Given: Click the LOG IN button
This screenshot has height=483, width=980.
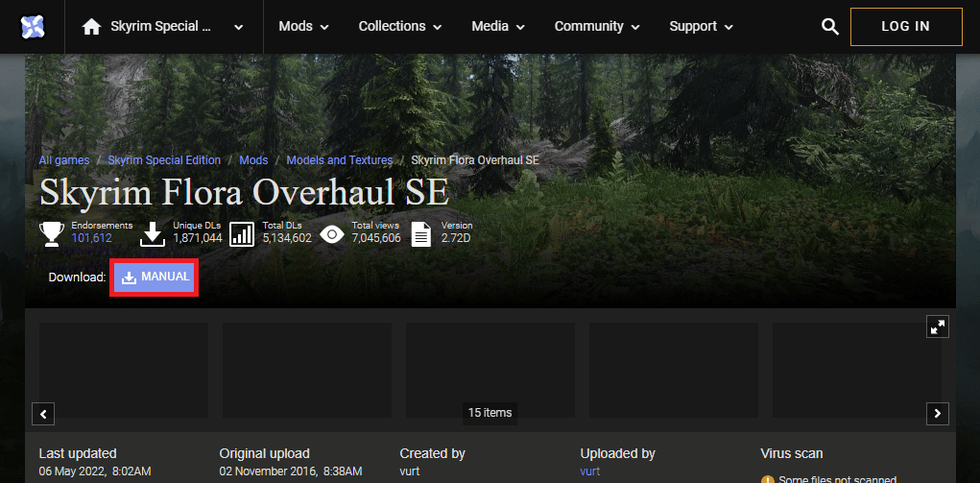Looking at the screenshot, I should click(x=906, y=27).
